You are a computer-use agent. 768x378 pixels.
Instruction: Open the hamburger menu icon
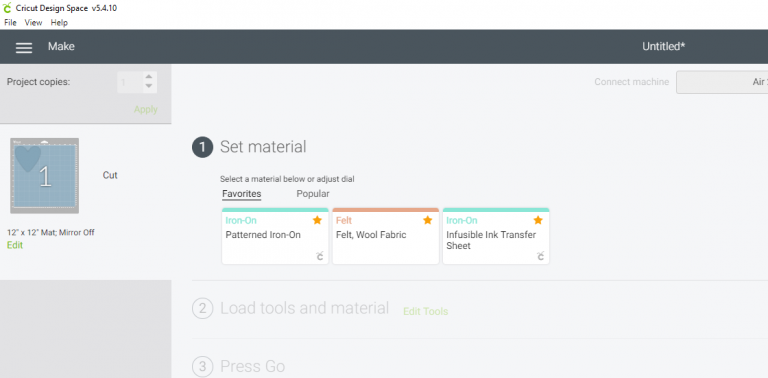(24, 47)
